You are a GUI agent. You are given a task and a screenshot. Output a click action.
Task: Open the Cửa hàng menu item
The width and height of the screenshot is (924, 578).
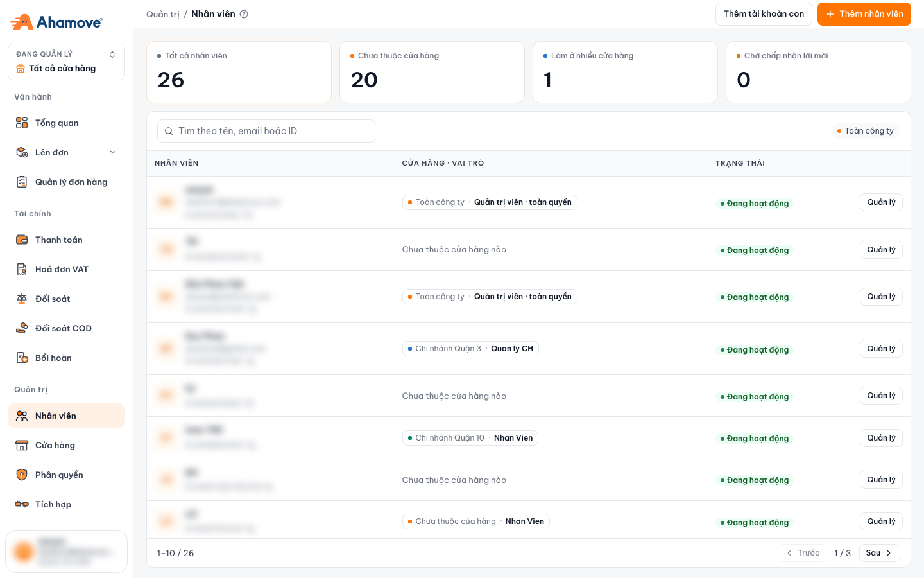66,445
